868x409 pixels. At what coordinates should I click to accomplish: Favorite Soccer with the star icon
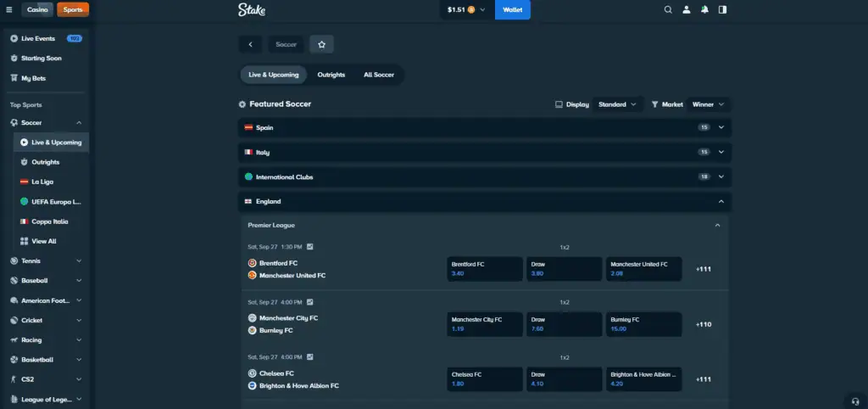[x=321, y=44]
